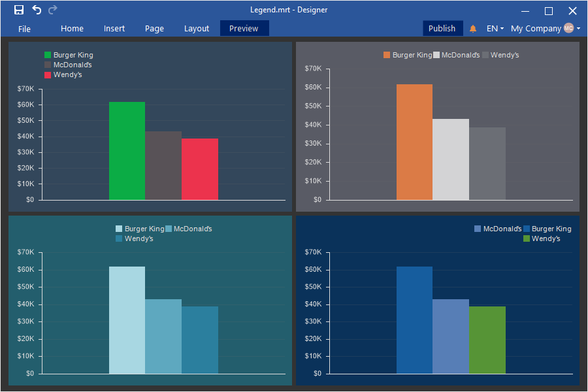Click the Redo arrow icon
This screenshot has height=392, width=588.
pyautogui.click(x=53, y=10)
